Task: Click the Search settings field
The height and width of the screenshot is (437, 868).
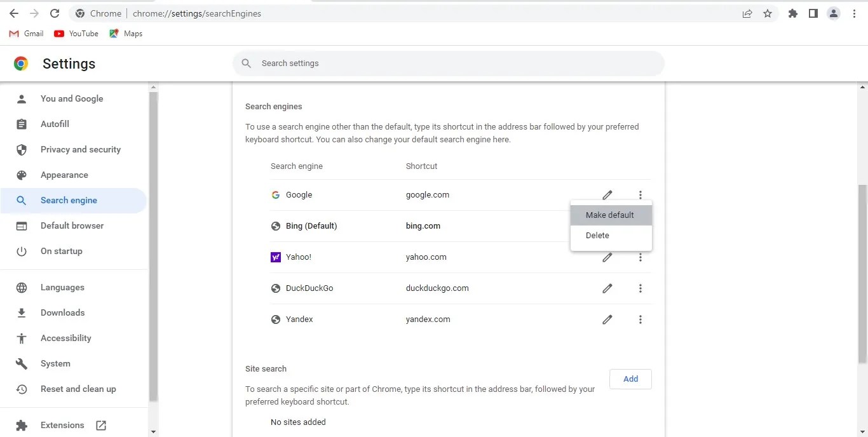Action: 449,63
